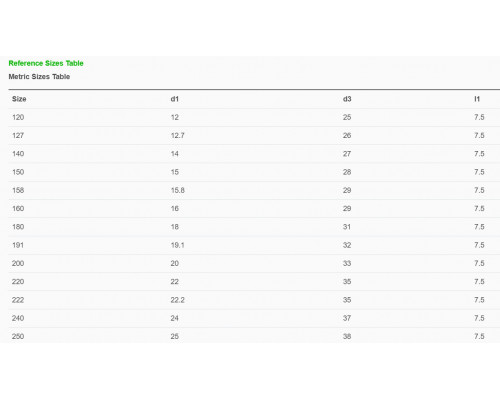This screenshot has width=500, height=400.
Task: Click d1 value 12.7
Action: click(x=178, y=136)
